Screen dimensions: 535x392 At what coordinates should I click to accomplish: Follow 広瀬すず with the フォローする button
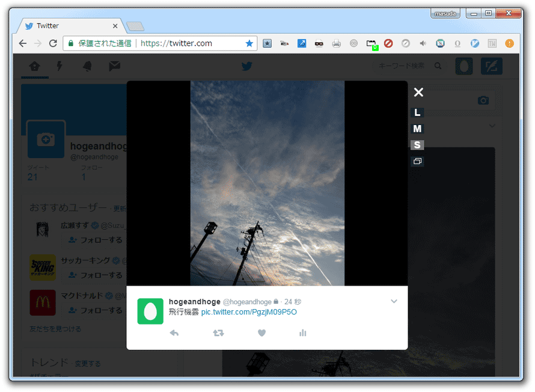96,240
